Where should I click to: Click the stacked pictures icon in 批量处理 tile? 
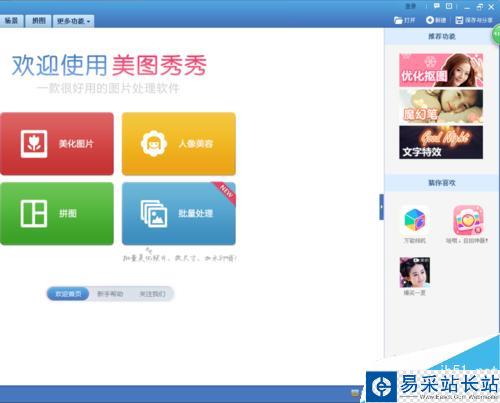[154, 214]
